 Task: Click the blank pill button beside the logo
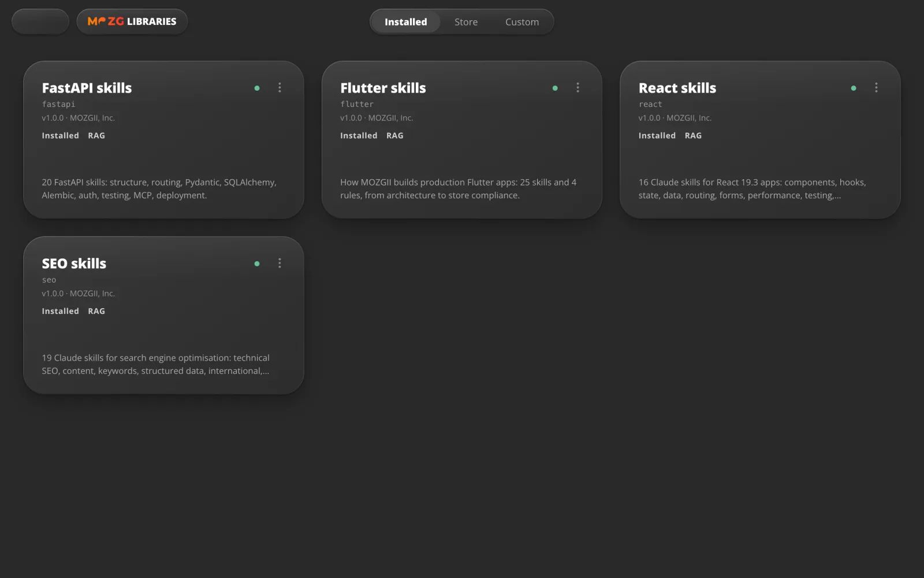click(x=40, y=22)
